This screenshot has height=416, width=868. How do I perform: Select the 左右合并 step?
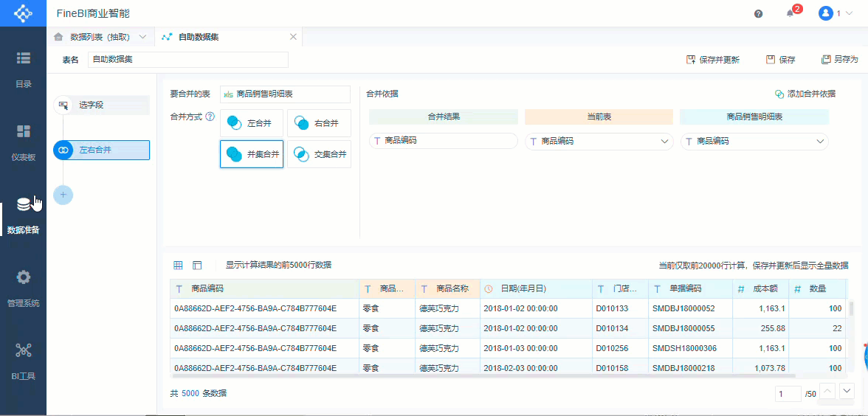[102, 150]
